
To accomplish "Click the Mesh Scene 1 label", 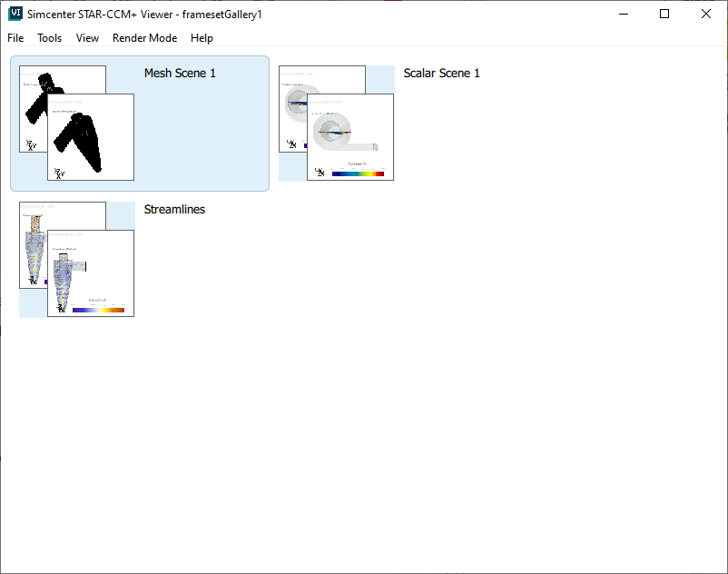I will tap(180, 73).
